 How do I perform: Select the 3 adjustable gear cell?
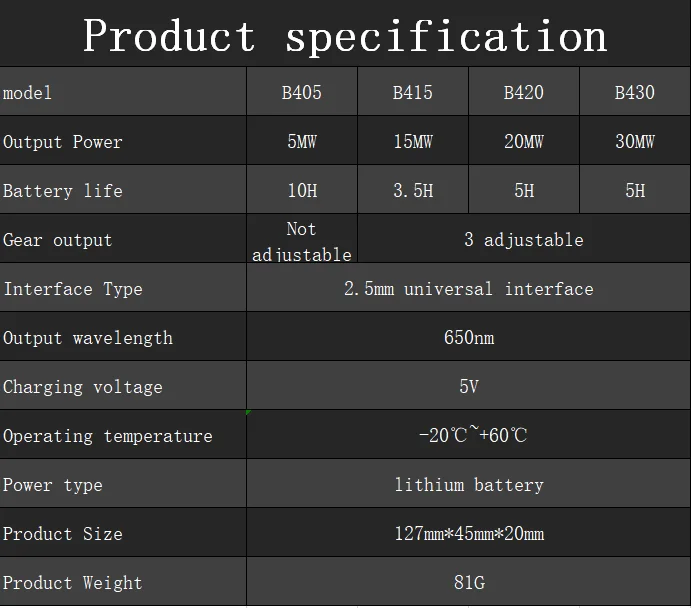[523, 240]
